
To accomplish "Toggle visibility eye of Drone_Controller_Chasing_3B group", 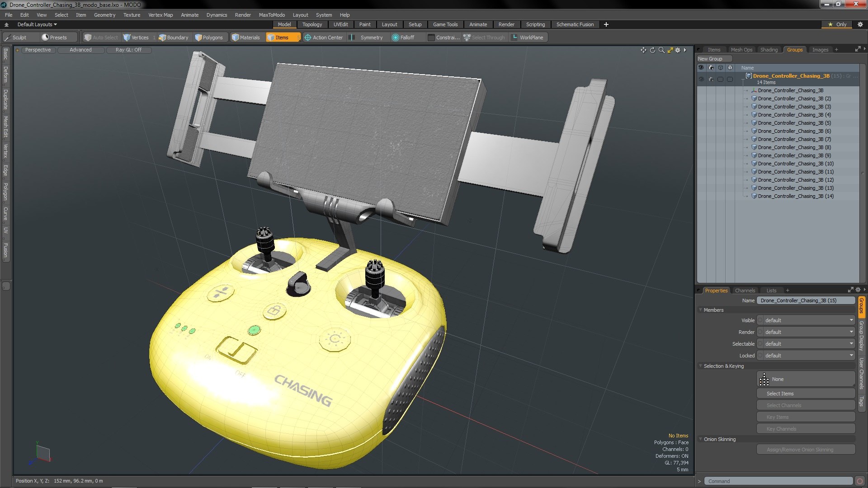I will (701, 79).
